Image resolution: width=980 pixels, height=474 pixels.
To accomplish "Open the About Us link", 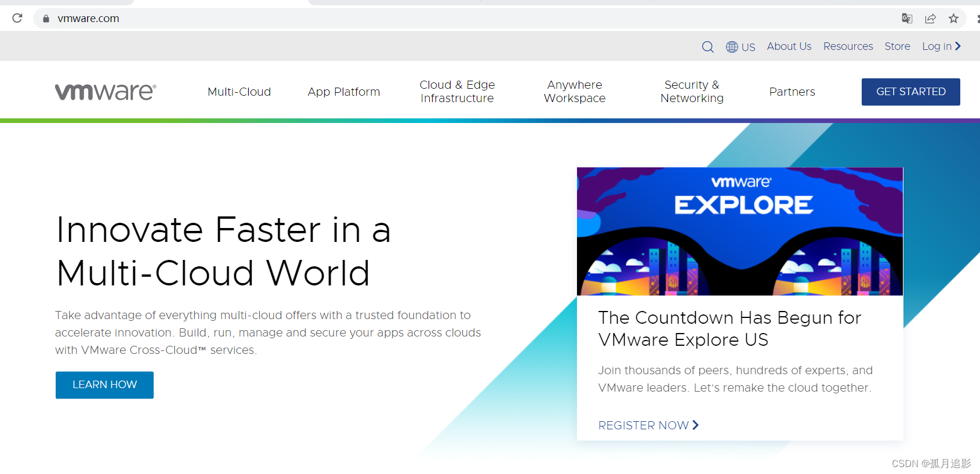I will point(789,46).
